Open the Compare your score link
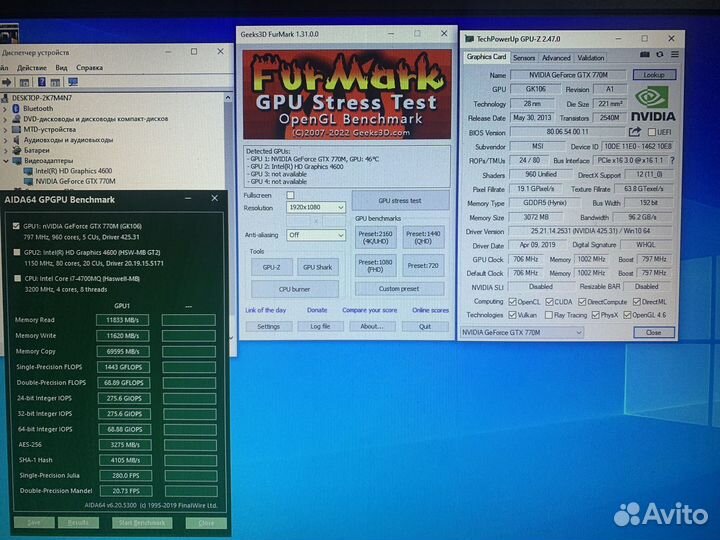The height and width of the screenshot is (540, 720). tap(370, 310)
